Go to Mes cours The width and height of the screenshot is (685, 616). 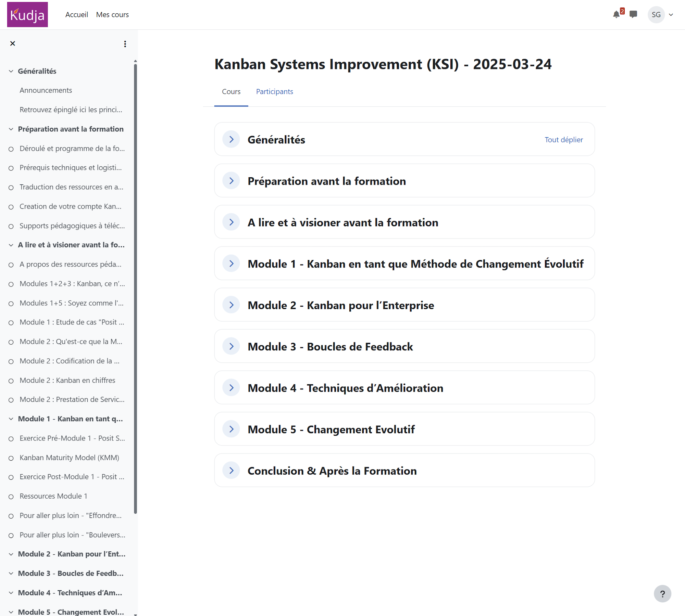click(112, 15)
